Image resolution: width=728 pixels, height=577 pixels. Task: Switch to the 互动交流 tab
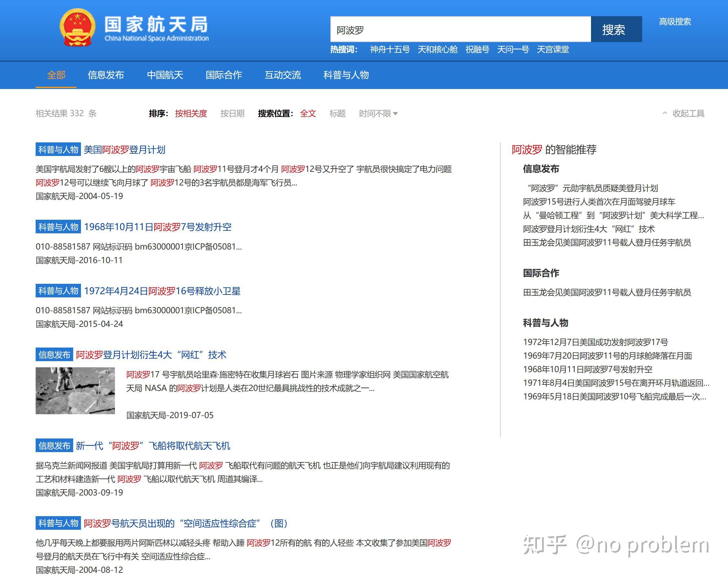(x=283, y=75)
